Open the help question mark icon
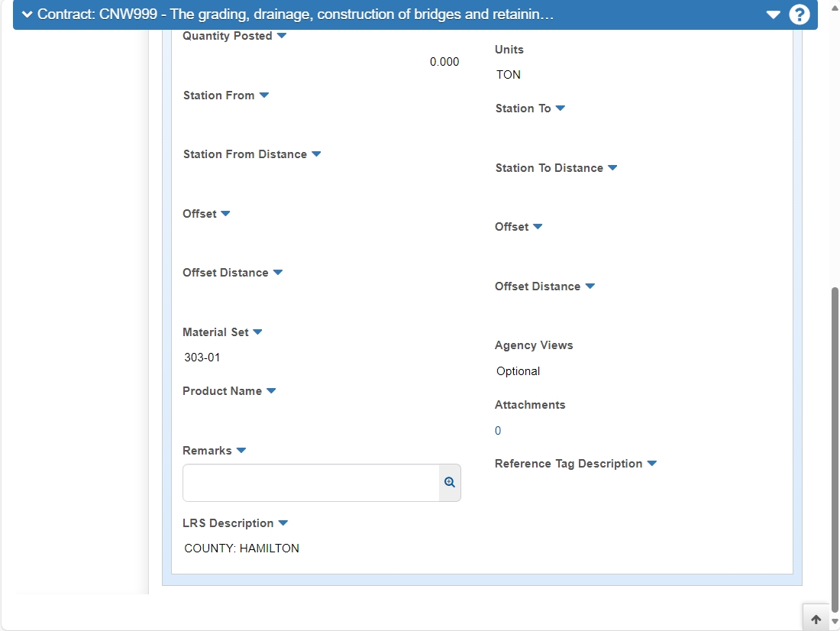 [799, 15]
